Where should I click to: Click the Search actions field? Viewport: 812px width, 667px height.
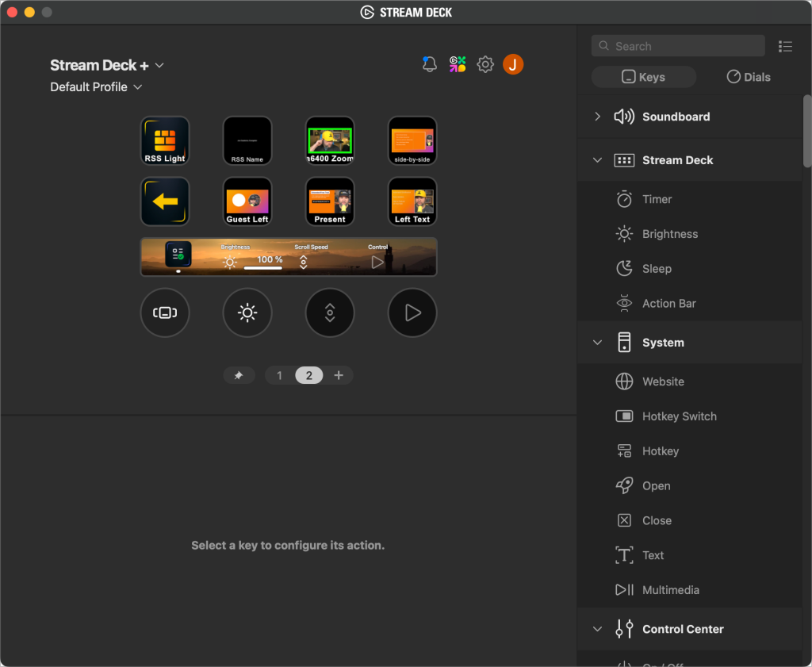(x=678, y=46)
